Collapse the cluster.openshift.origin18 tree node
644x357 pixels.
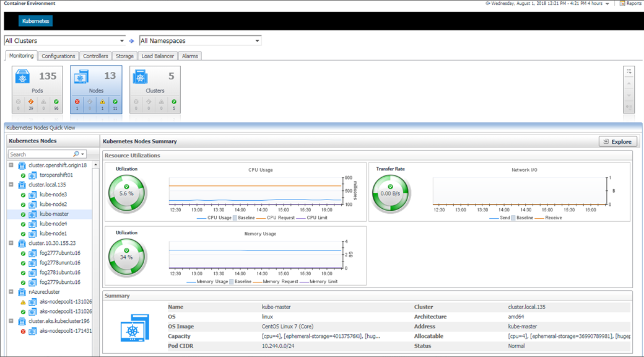pyautogui.click(x=11, y=165)
